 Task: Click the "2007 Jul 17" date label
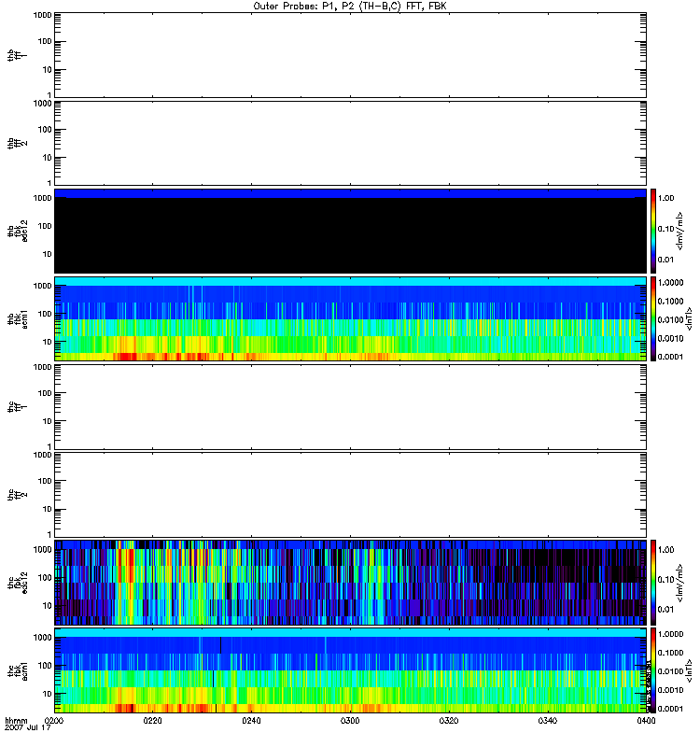[x=28, y=728]
